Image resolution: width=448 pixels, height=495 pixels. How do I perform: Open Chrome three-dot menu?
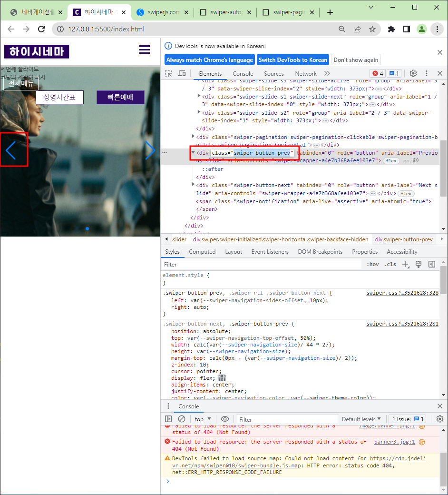coord(437,29)
